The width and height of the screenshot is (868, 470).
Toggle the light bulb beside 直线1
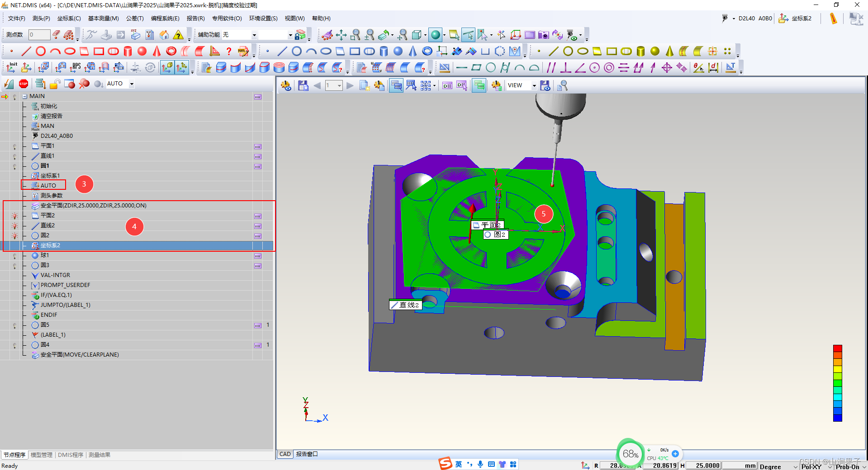(14, 156)
